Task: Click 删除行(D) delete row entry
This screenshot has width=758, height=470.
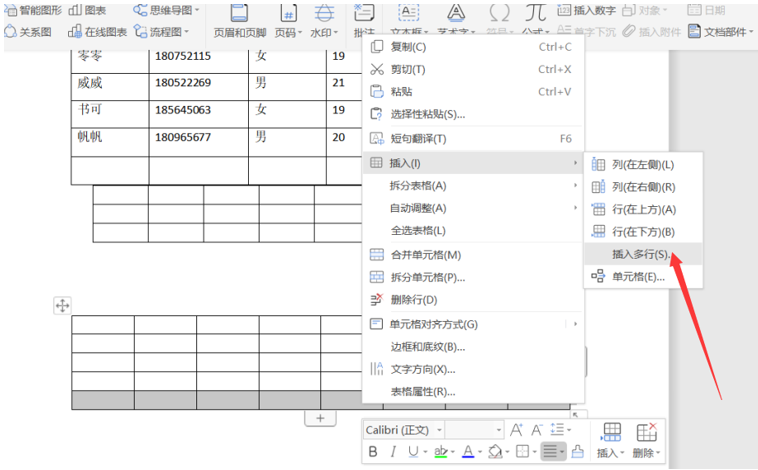Action: [x=473, y=300]
